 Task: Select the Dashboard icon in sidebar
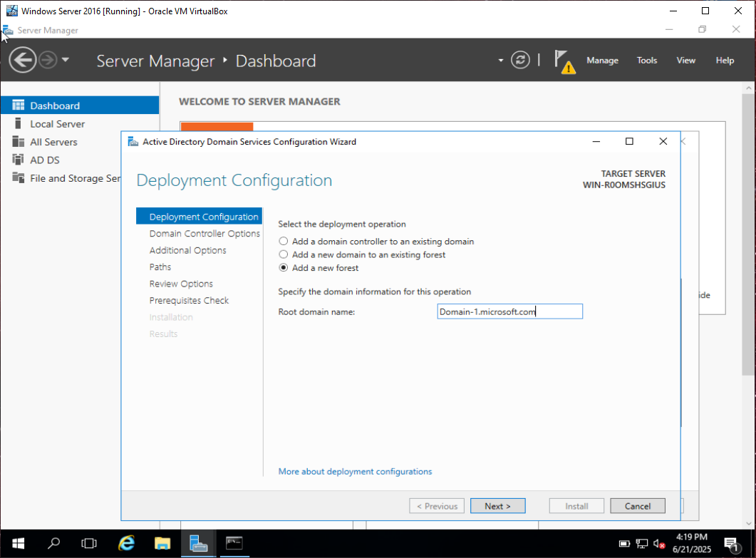19,105
